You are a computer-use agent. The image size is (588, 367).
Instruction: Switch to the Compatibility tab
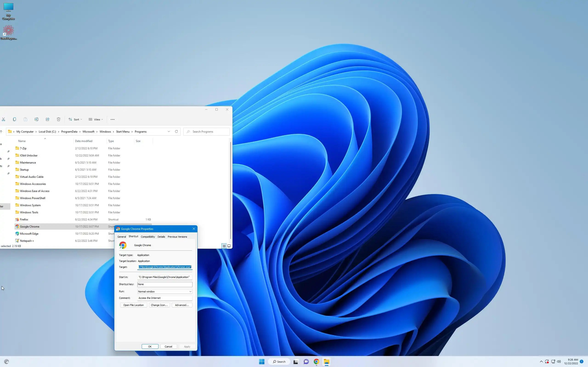[148, 237]
